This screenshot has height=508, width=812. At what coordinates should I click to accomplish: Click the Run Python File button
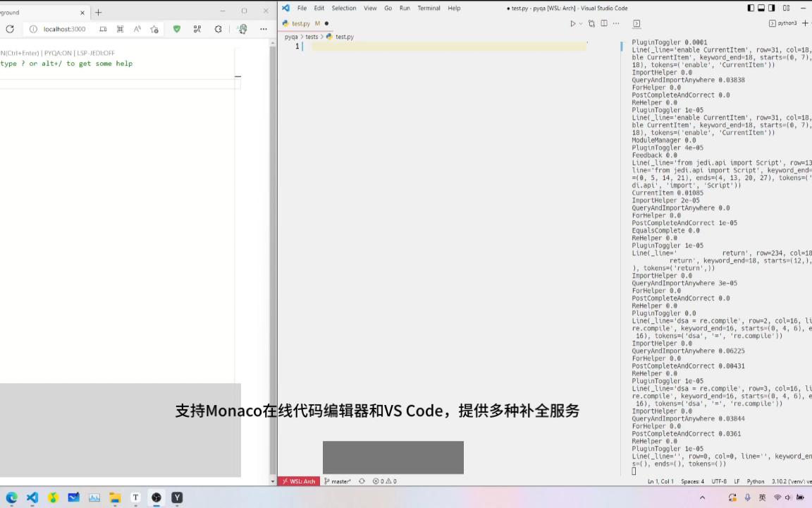pos(572,23)
